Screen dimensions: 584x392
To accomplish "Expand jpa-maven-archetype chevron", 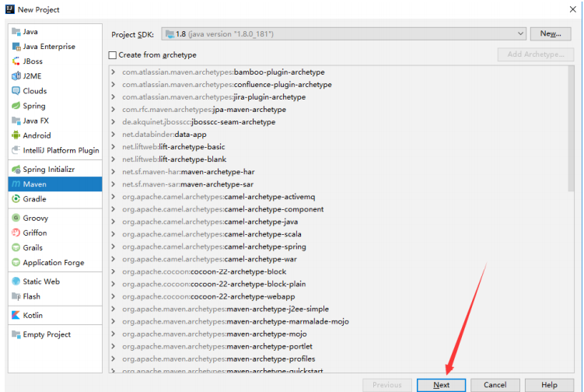I will [x=114, y=110].
